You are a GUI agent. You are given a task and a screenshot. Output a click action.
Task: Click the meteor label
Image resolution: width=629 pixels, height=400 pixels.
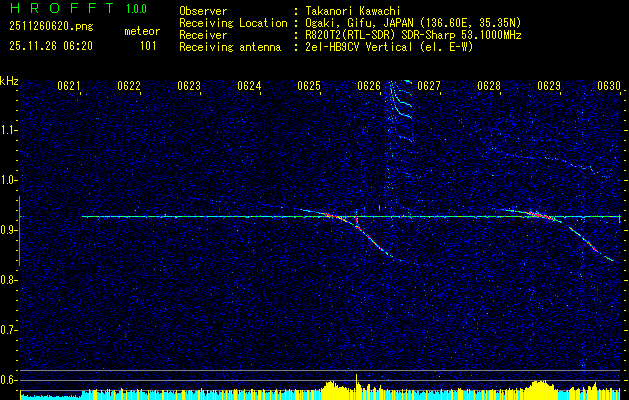(142, 31)
